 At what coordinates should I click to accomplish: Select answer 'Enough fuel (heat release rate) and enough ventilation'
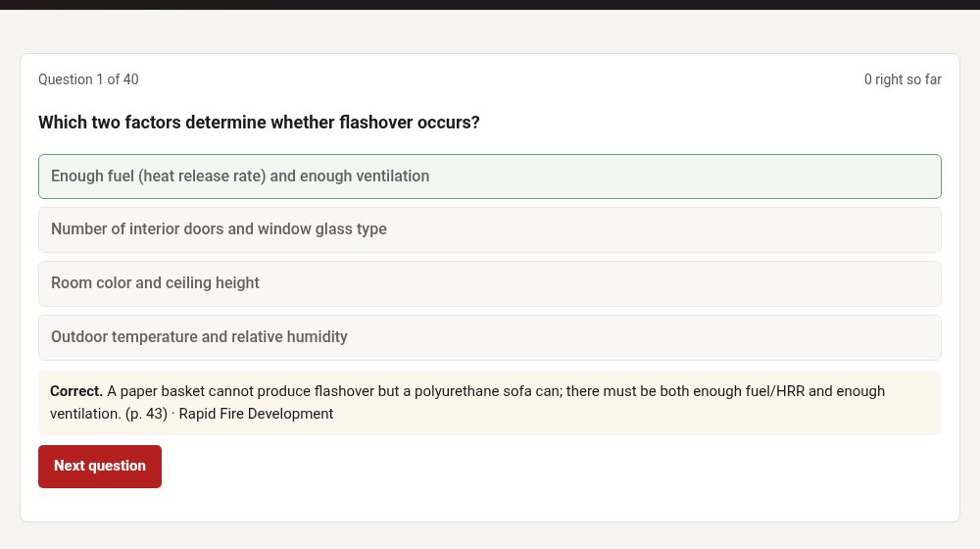pyautogui.click(x=489, y=176)
